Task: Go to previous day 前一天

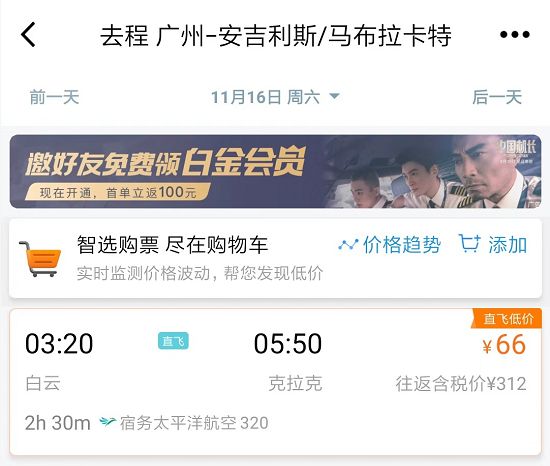Action: click(x=54, y=97)
